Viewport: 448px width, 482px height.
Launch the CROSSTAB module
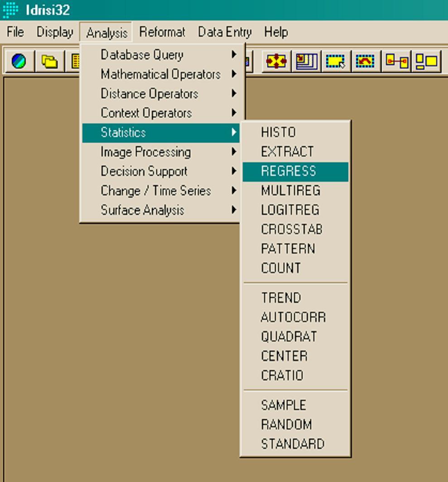295,229
